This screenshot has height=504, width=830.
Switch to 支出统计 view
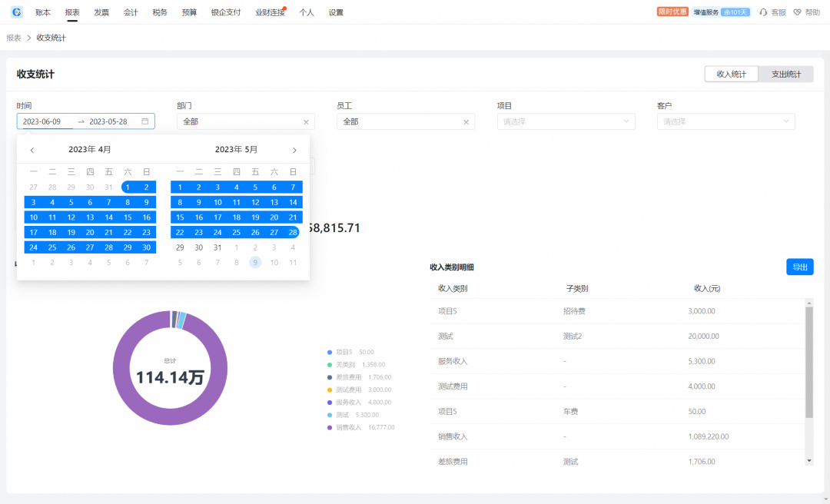785,74
